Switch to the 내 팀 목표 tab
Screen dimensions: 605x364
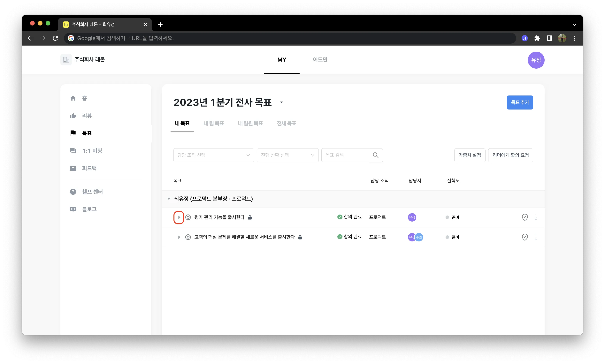coord(214,123)
